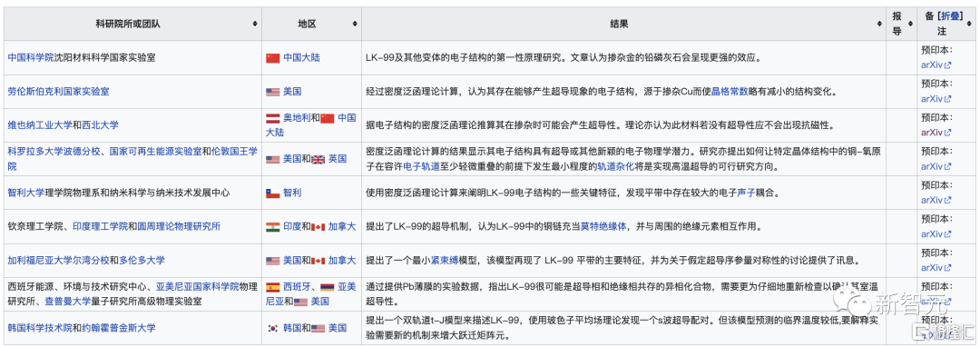Click the South Korea flag icon
Screen dimensions: 980x347
coord(272,328)
